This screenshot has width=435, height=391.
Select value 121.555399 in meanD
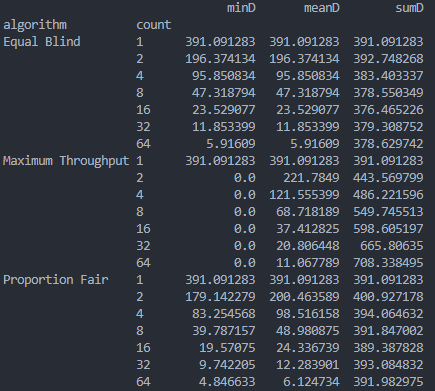[304, 195]
